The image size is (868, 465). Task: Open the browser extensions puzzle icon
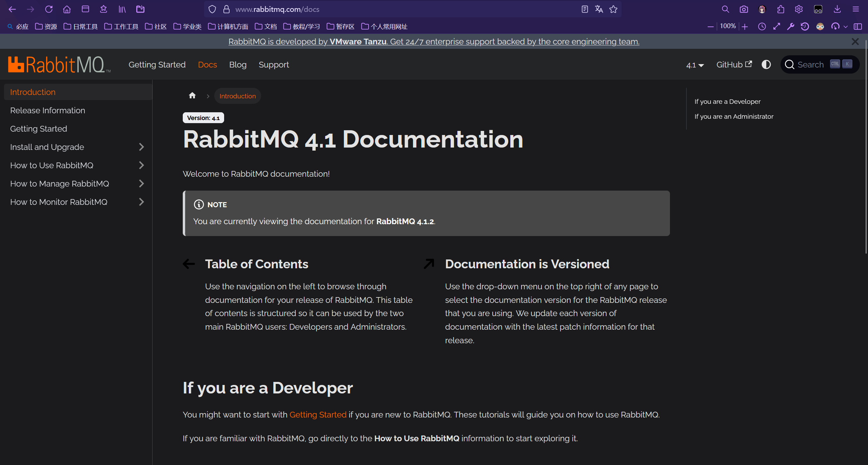781,9
